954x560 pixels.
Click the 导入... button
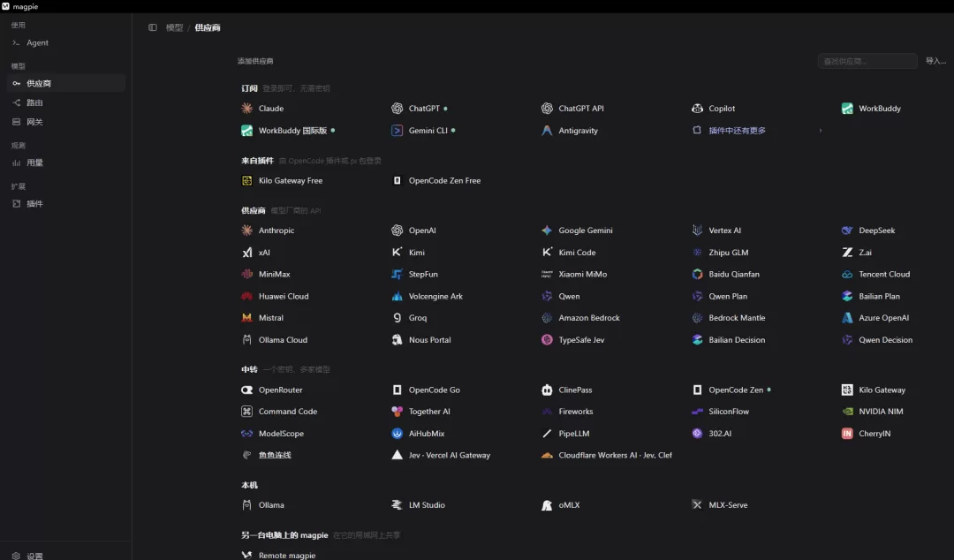(935, 61)
